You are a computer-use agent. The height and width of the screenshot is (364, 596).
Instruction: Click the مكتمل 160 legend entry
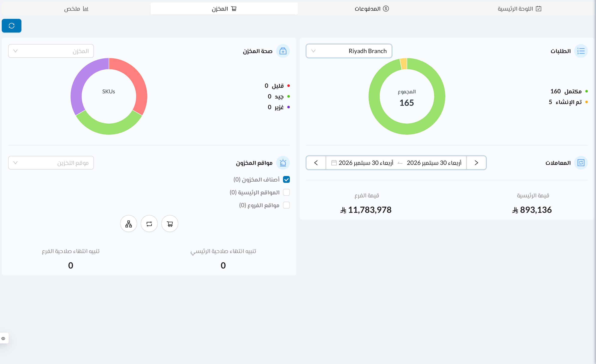[569, 91]
